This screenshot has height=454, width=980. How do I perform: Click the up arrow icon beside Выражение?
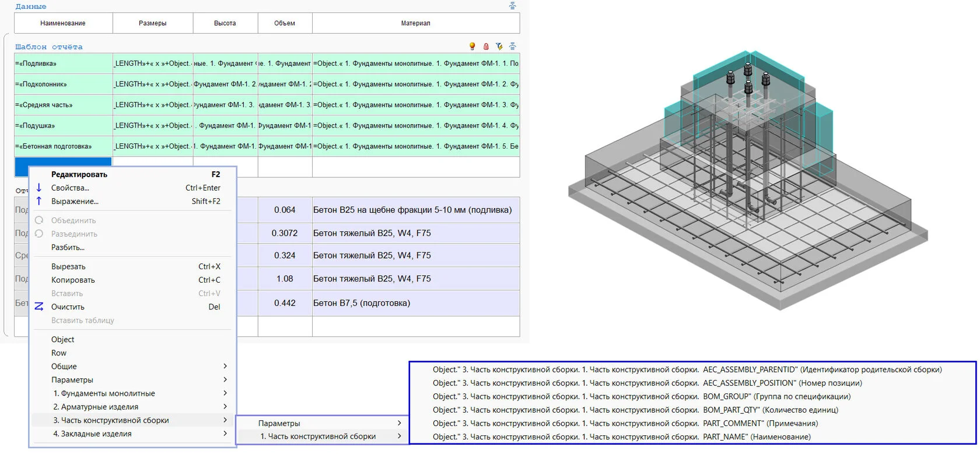coord(39,201)
